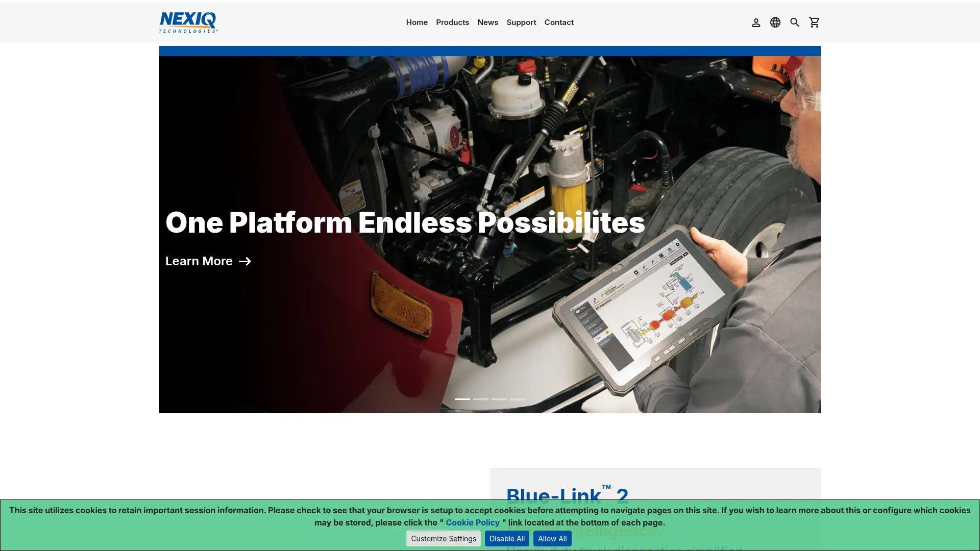Screen dimensions: 980x551
Task: Click the Learn More link
Action: (199, 261)
